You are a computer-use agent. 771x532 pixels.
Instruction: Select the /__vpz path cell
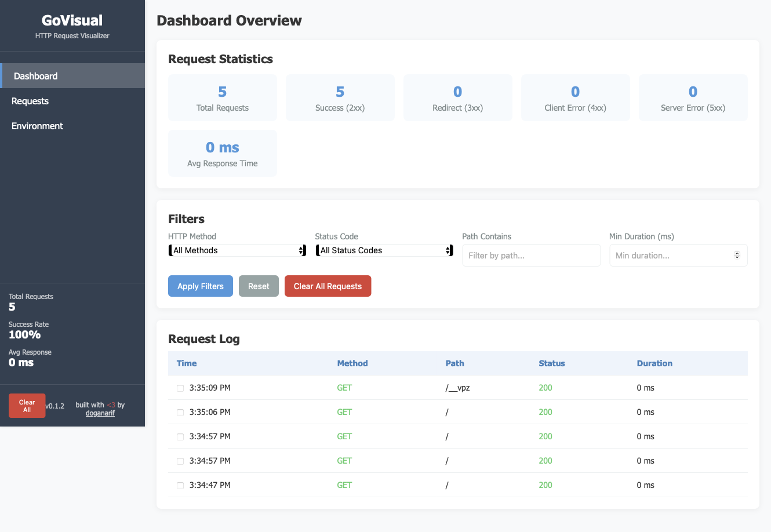tap(457, 388)
